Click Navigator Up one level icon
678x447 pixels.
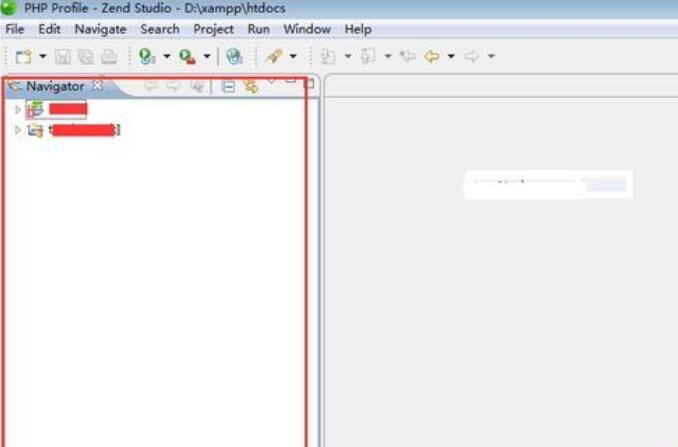pyautogui.click(x=197, y=86)
